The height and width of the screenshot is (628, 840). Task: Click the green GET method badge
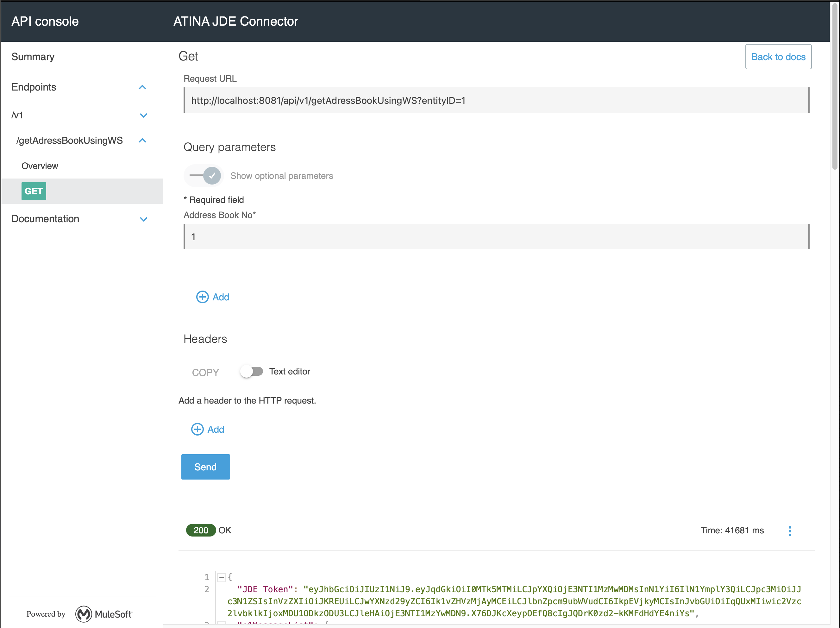(x=34, y=191)
